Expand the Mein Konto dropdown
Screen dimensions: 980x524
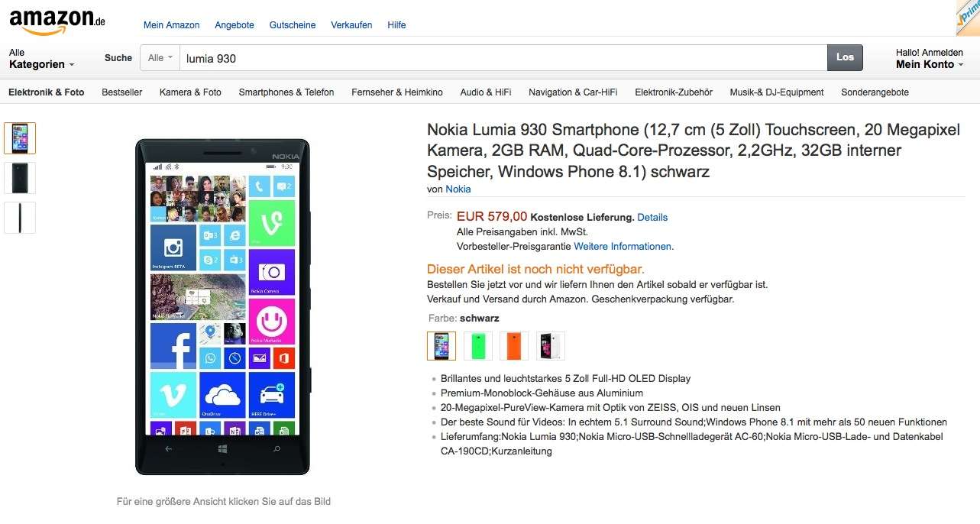click(930, 59)
